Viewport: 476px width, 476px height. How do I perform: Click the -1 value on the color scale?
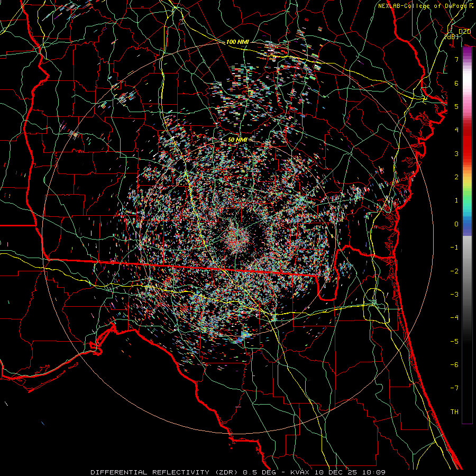(454, 248)
